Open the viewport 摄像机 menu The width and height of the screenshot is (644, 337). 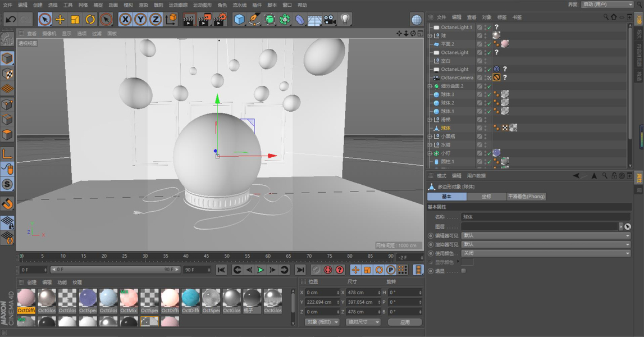tap(49, 34)
